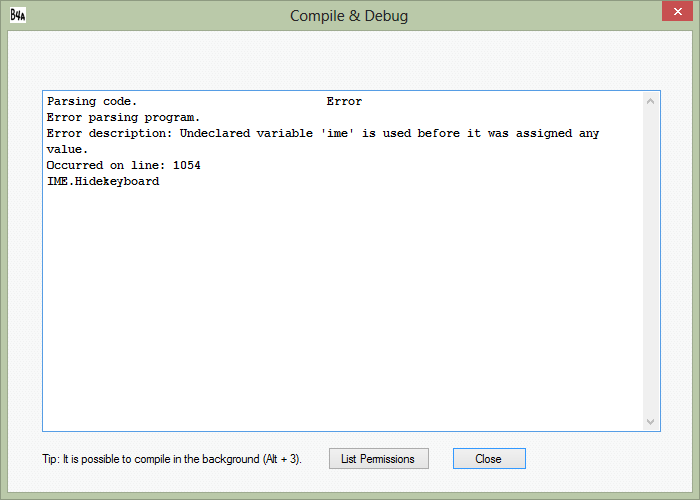Click the 'Error description: Undeclared variable' line

[323, 133]
